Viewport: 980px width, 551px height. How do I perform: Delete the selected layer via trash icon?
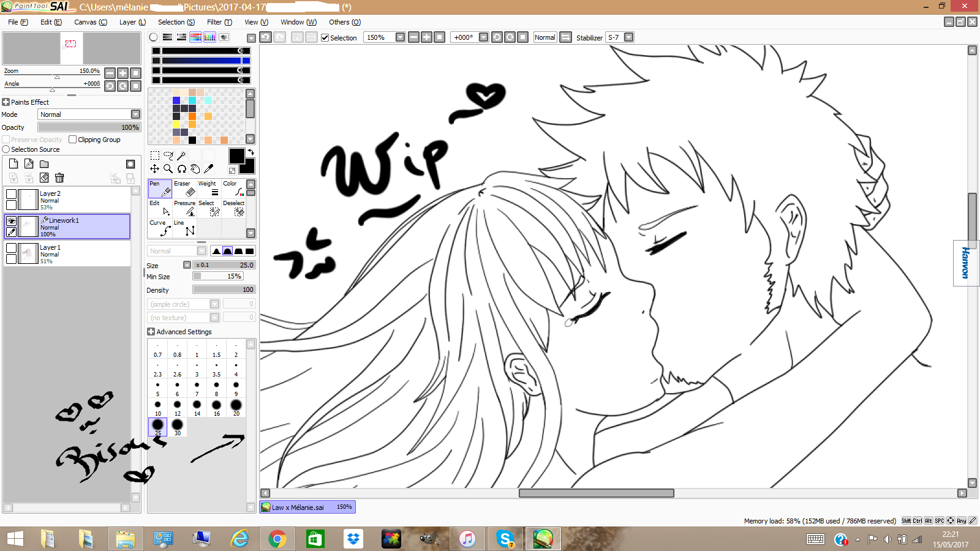coord(59,178)
